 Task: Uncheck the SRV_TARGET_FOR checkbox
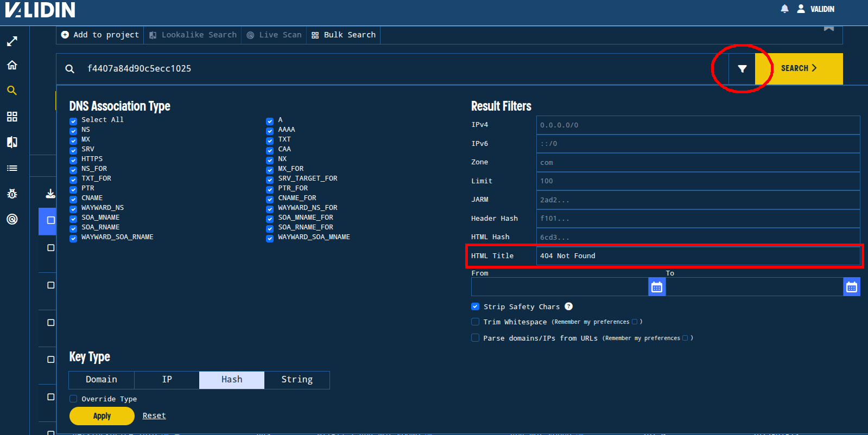tap(270, 180)
